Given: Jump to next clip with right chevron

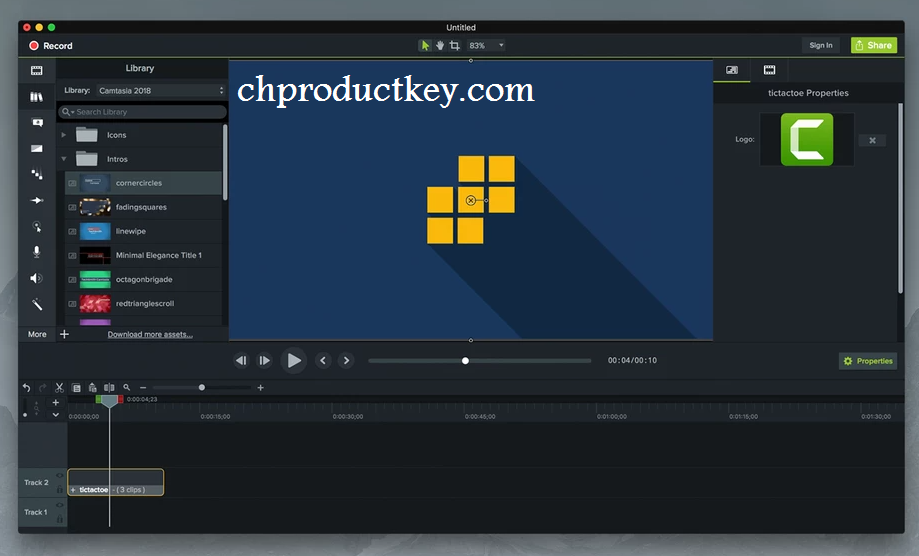Looking at the screenshot, I should [x=346, y=360].
